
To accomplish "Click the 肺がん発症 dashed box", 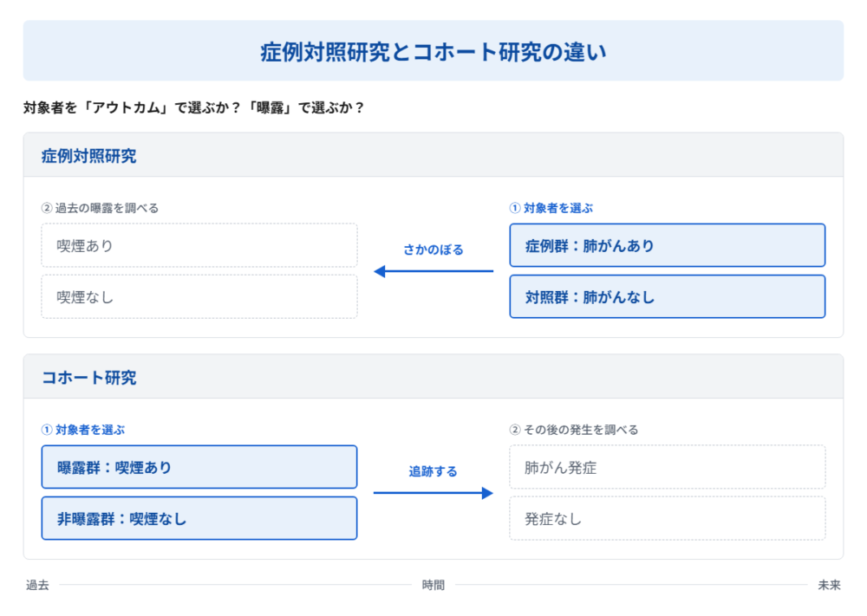I will click(668, 467).
